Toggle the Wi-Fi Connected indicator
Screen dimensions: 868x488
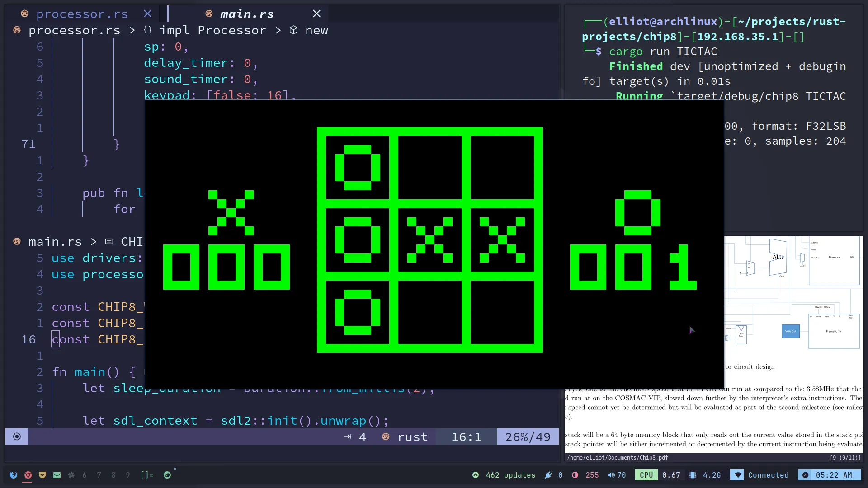click(760, 475)
